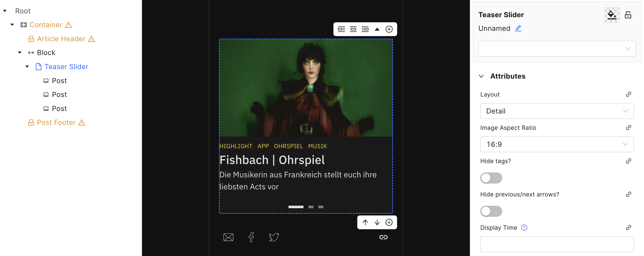
Task: Click the Teaser Slider document icon
Action: coord(38,67)
